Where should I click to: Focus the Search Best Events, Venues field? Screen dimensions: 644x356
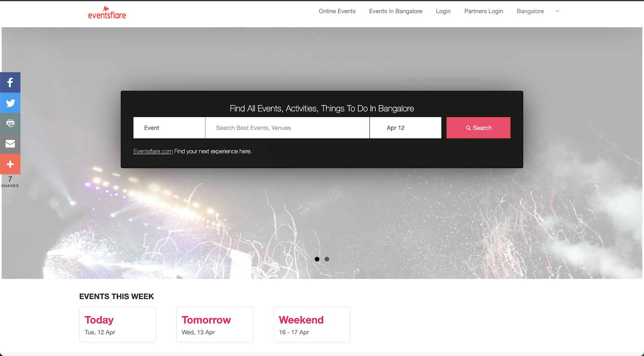tap(287, 128)
